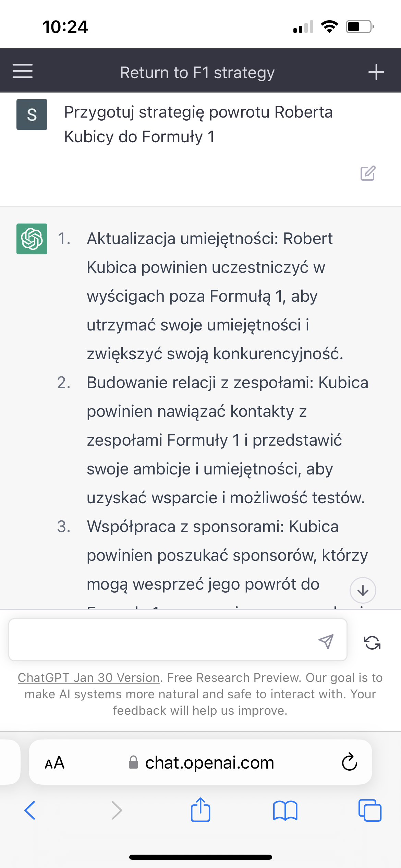Tap the ChatGPT logo avatar

tap(32, 239)
